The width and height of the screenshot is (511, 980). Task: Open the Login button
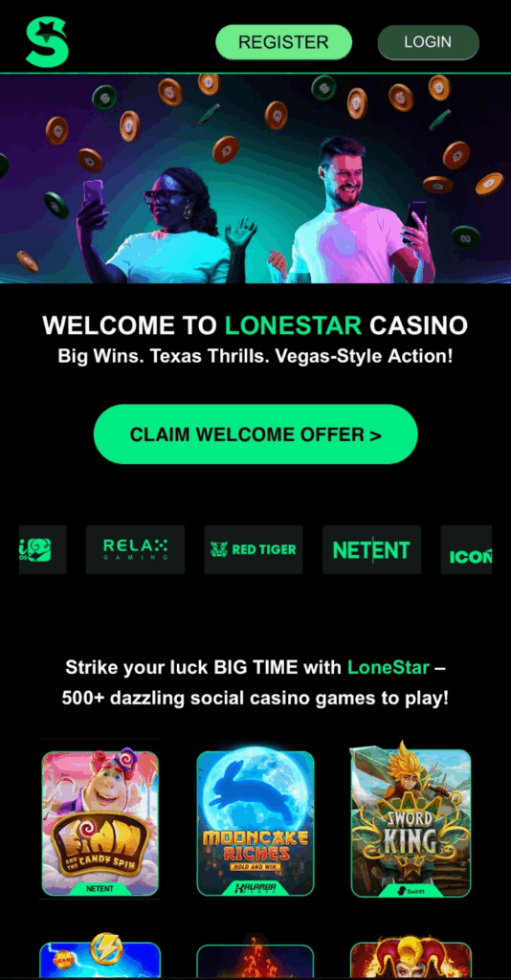(428, 42)
